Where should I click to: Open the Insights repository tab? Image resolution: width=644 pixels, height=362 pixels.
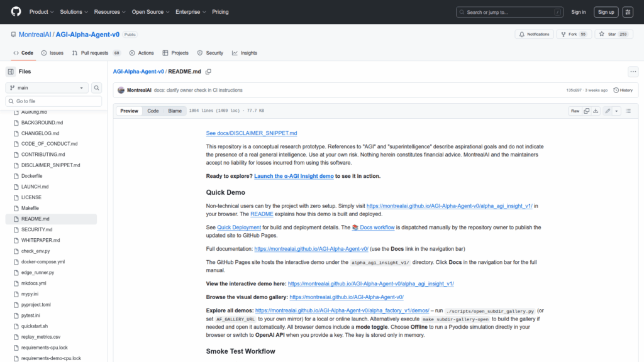click(245, 53)
